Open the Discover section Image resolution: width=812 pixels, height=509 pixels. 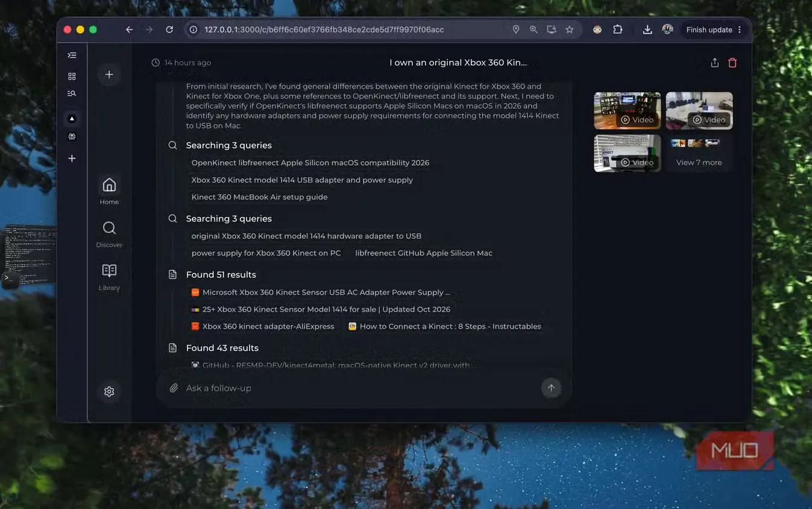click(109, 234)
